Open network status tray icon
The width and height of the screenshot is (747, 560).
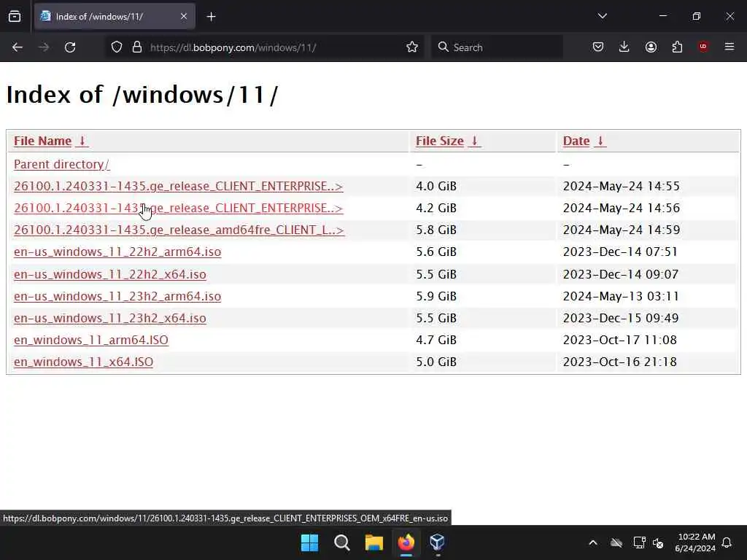tap(639, 542)
